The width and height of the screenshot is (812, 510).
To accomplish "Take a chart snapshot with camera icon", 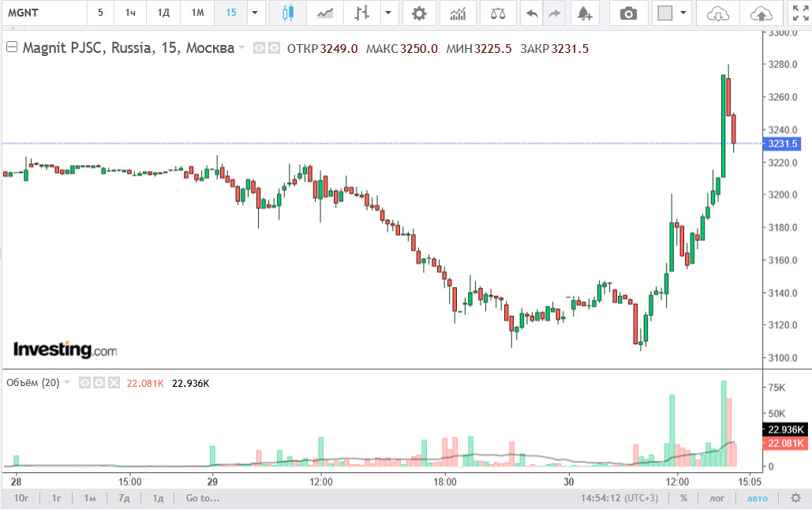I will [x=628, y=13].
